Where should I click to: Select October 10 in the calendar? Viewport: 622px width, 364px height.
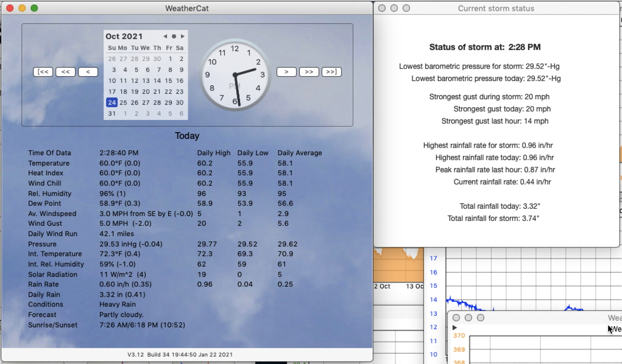point(112,80)
